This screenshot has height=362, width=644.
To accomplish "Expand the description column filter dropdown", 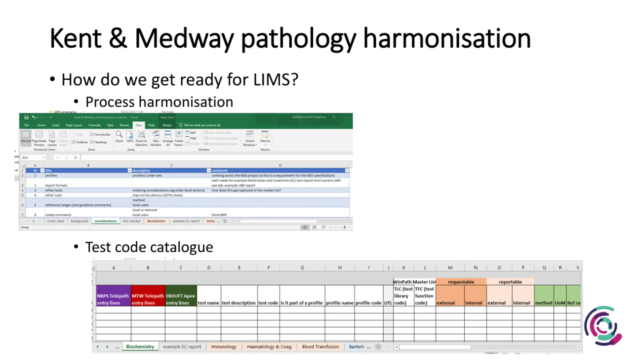I will pos(209,170).
